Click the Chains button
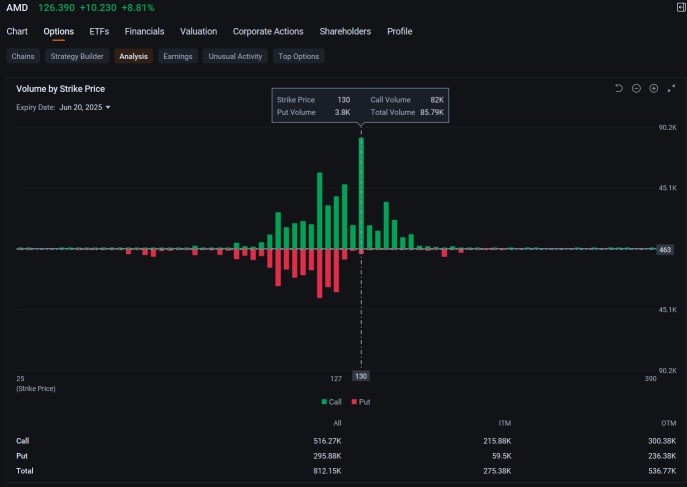The width and height of the screenshot is (687, 487). pyautogui.click(x=23, y=56)
